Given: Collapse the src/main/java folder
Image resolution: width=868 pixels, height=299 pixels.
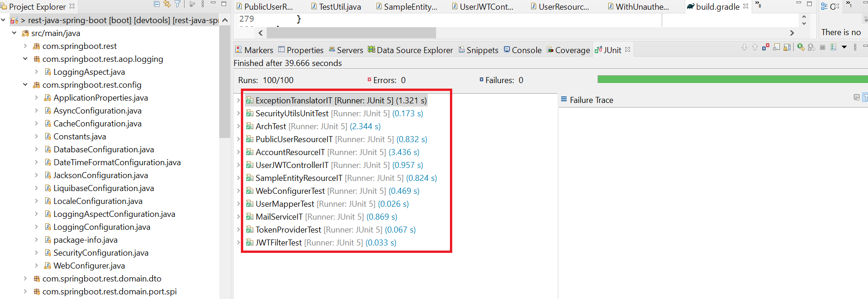Looking at the screenshot, I should (14, 33).
